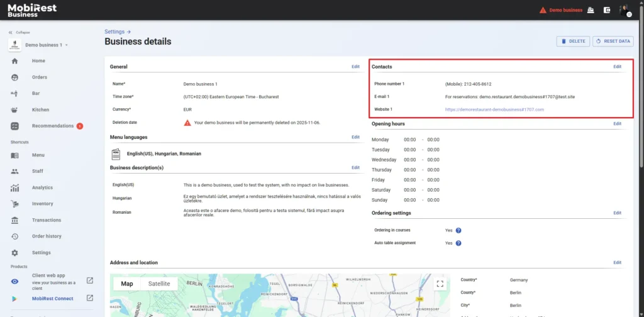
Task: Click the Kitchen pot icon in sidebar
Action: coord(14,109)
